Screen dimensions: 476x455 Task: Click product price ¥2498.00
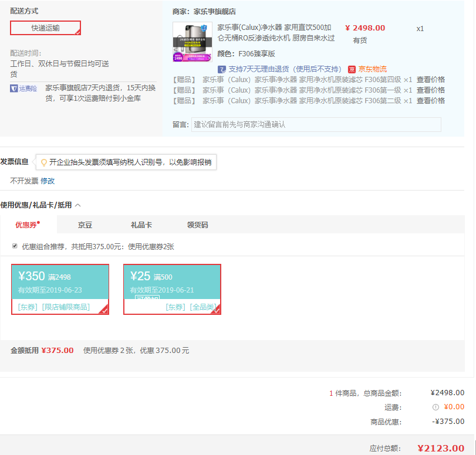365,28
